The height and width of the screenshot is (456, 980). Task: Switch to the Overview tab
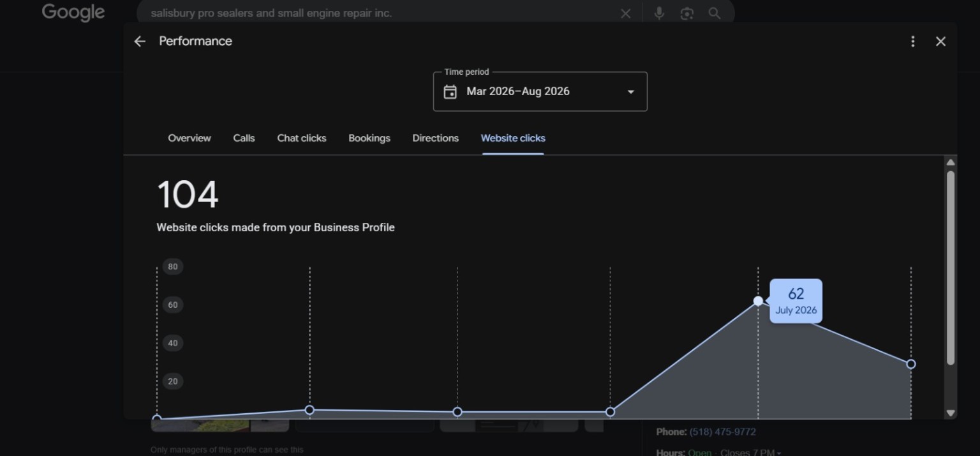tap(189, 138)
